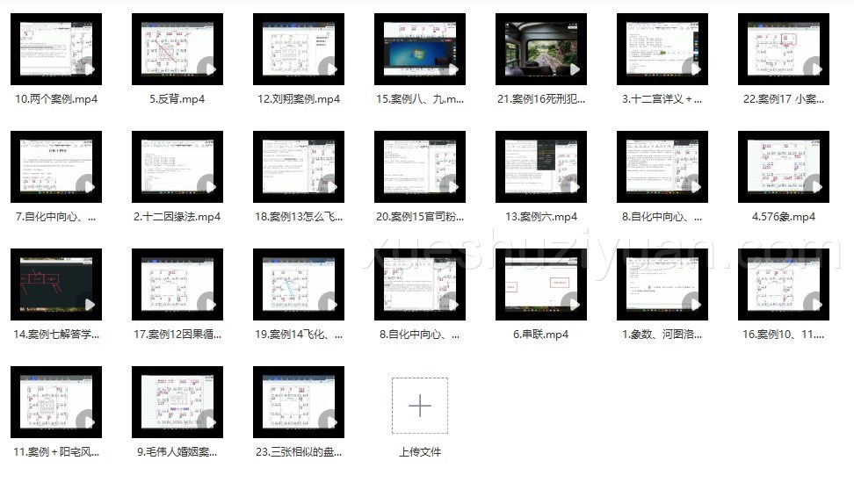This screenshot has width=854, height=504.
Task: Open the 6.串联.mp4 video thumbnail
Action: coord(541,284)
